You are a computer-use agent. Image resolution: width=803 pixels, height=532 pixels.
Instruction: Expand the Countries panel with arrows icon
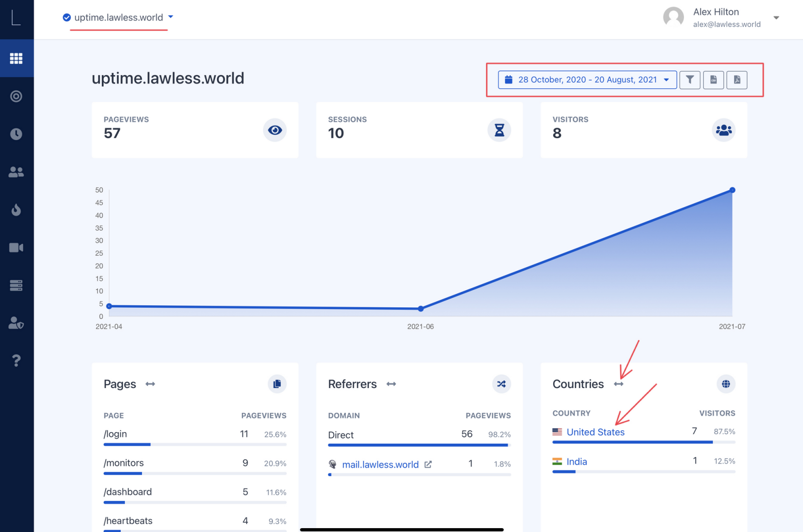point(619,384)
